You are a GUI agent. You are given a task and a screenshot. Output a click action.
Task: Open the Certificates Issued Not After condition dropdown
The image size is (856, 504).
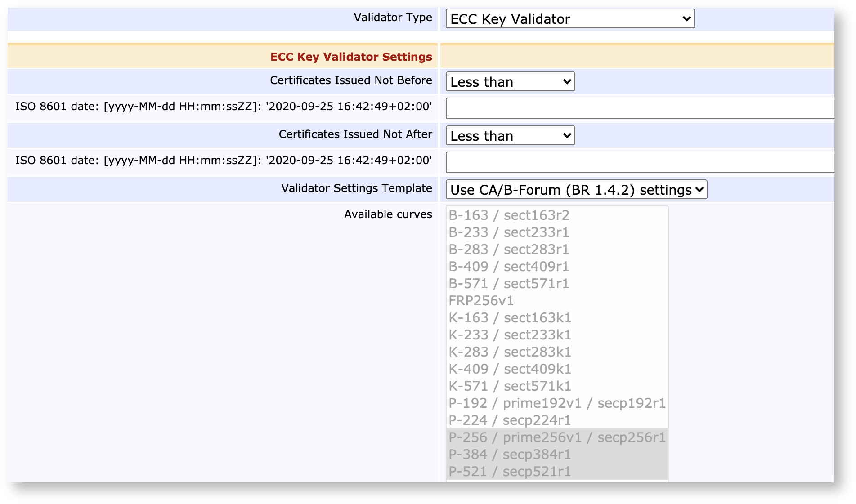tap(510, 135)
